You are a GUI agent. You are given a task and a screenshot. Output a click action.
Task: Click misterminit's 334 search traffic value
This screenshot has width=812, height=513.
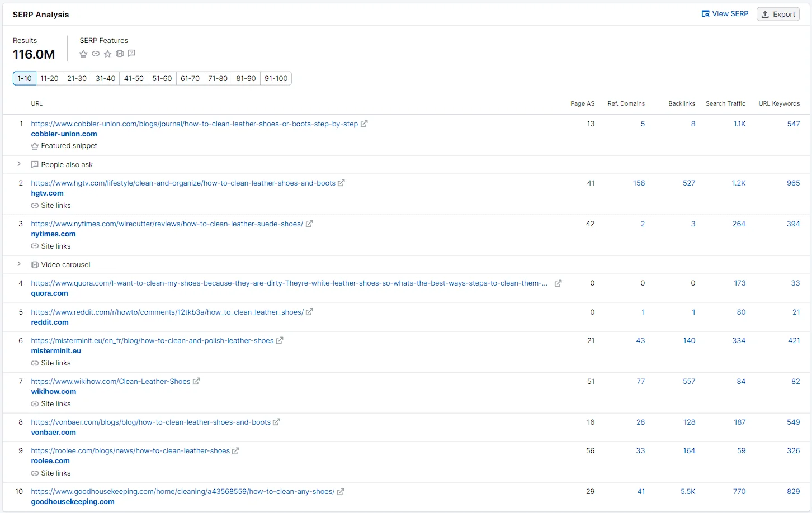(x=739, y=341)
